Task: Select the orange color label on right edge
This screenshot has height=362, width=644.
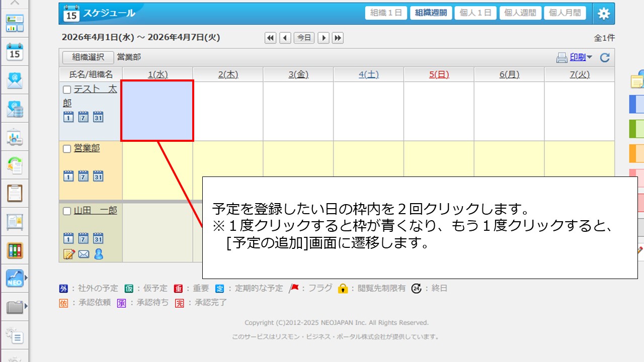Action: tap(637, 153)
